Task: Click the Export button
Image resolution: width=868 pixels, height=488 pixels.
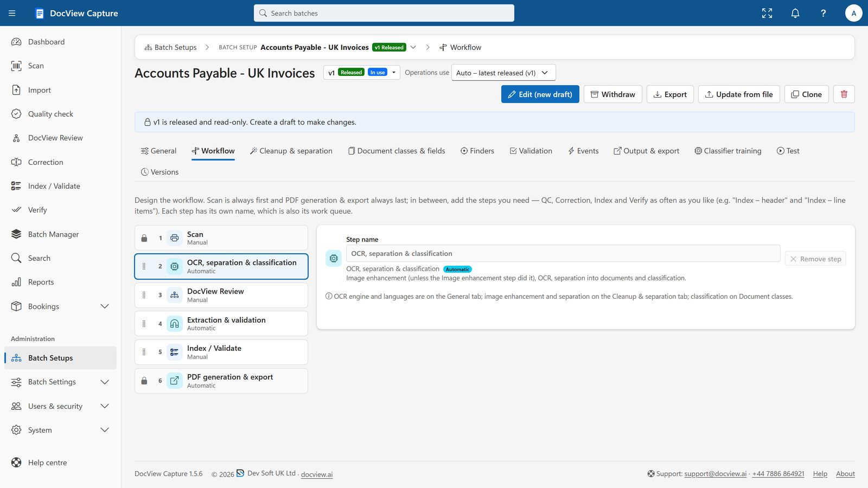Action: pos(670,94)
